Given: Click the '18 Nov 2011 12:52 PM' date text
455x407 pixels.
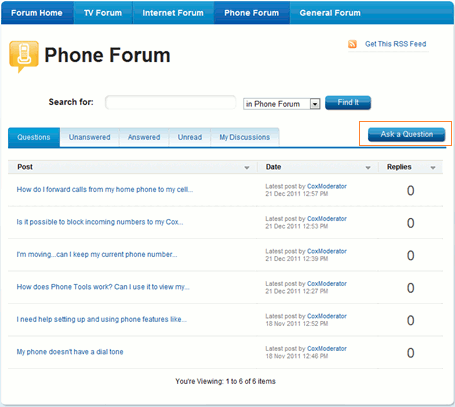Looking at the screenshot, I should pos(297,324).
